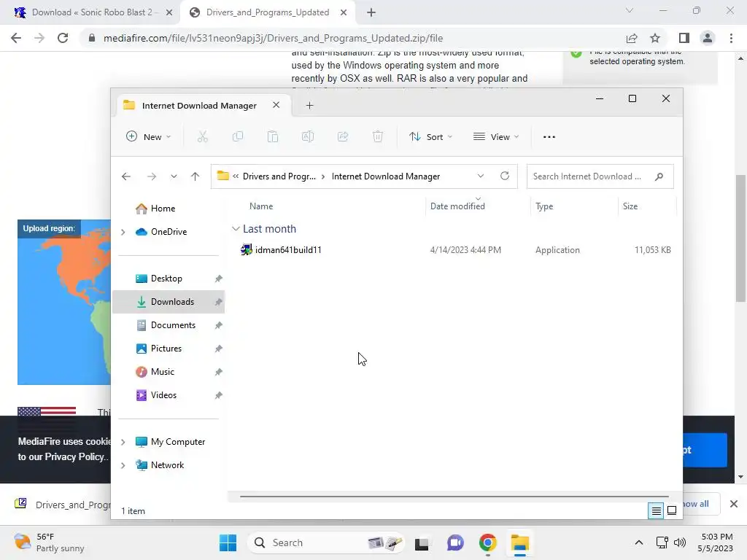
Task: Click the Paste clipboard icon in Explorer toolbar
Action: 273,136
